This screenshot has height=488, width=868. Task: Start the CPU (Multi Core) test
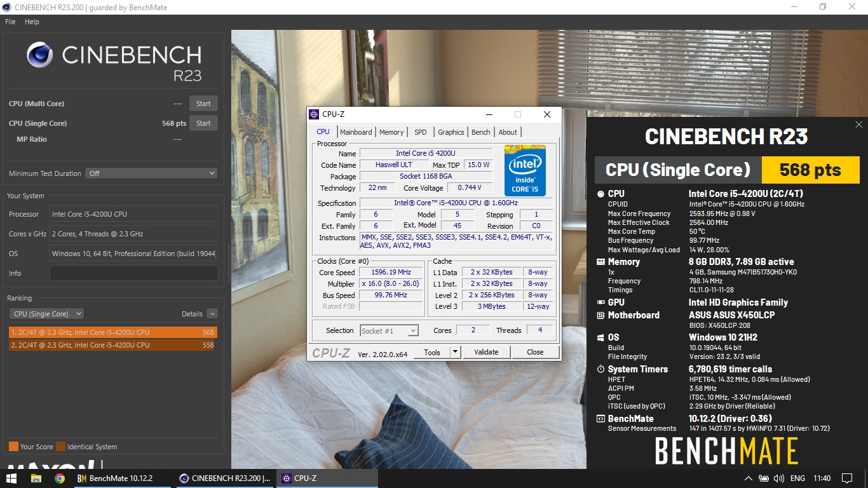(x=203, y=104)
